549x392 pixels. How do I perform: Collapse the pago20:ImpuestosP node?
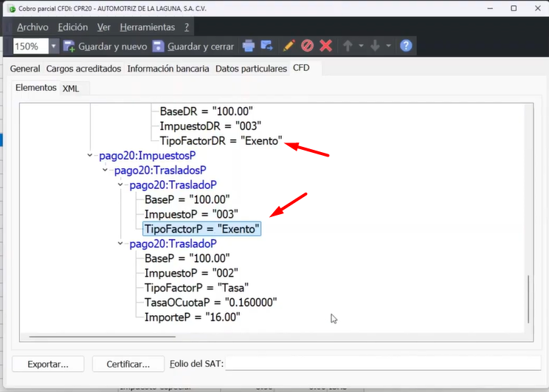pyautogui.click(x=90, y=156)
